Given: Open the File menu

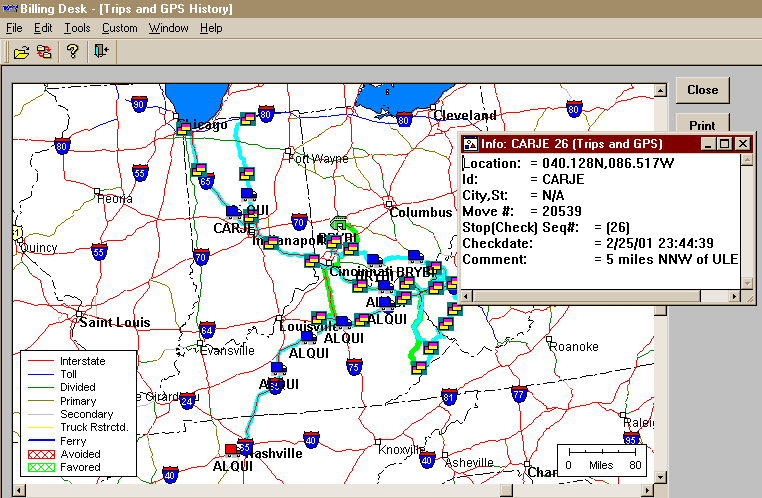Looking at the screenshot, I should pos(14,28).
